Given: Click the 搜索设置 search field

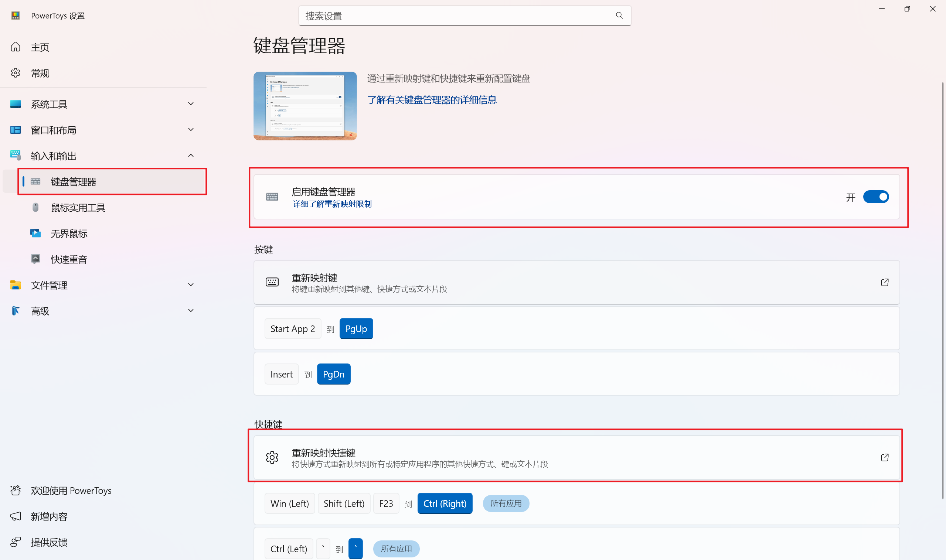Looking at the screenshot, I should coord(453,16).
